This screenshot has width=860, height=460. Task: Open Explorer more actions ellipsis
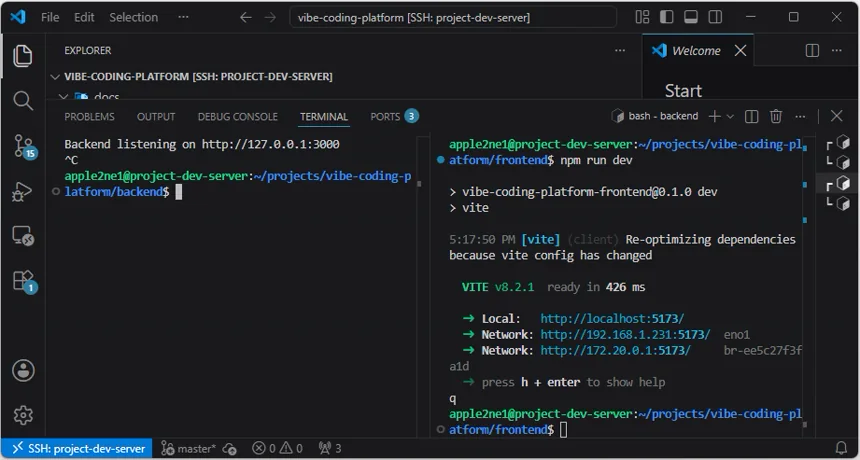point(620,50)
